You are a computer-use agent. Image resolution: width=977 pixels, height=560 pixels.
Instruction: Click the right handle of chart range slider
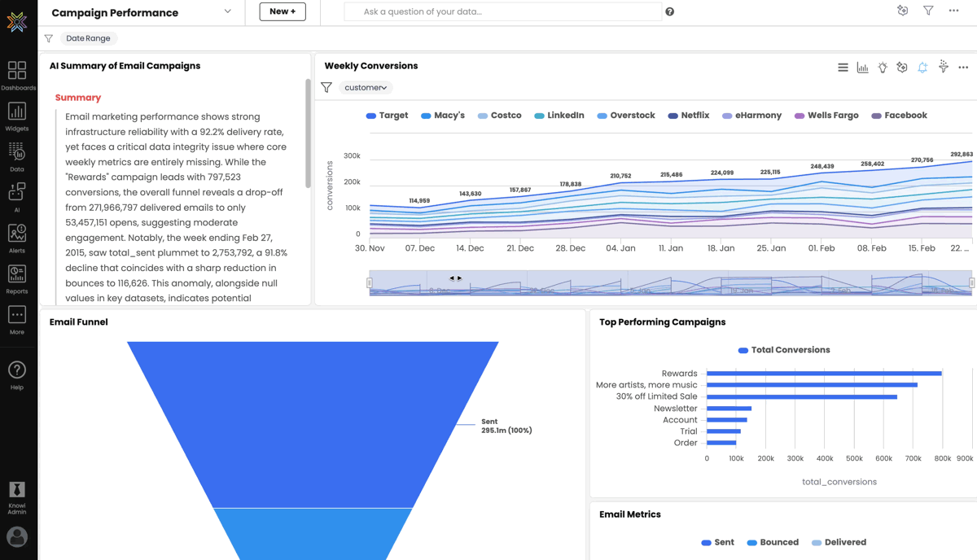point(972,282)
